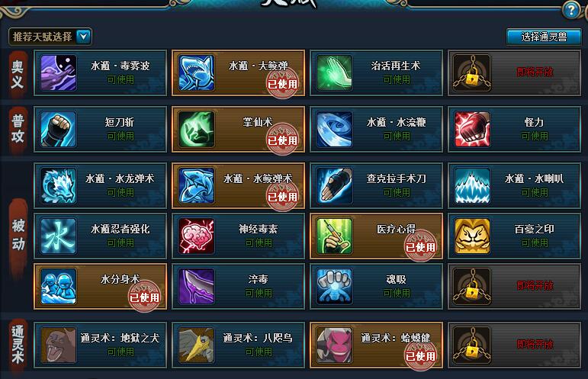Toggle the 已使用 stamp on 医疗心得
588x379 pixels.
coord(420,246)
